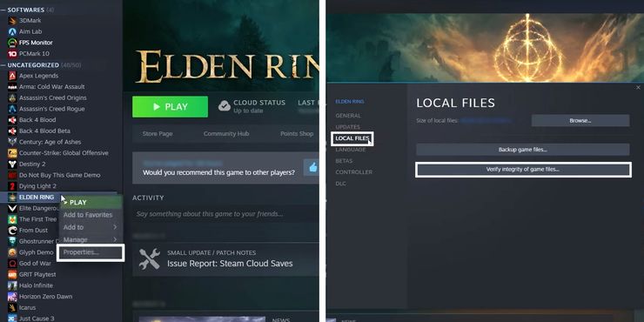Viewport: 644px width, 322px height.
Task: Click the Browse local files button
Action: point(580,121)
